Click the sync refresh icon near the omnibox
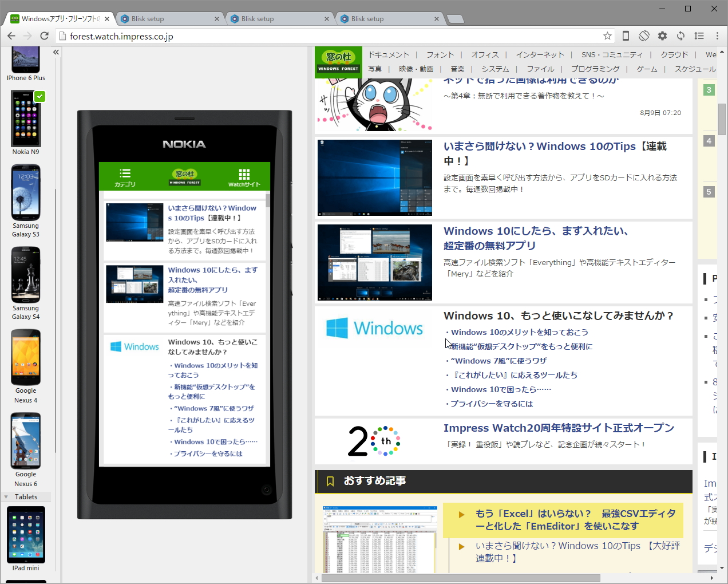 [x=680, y=35]
